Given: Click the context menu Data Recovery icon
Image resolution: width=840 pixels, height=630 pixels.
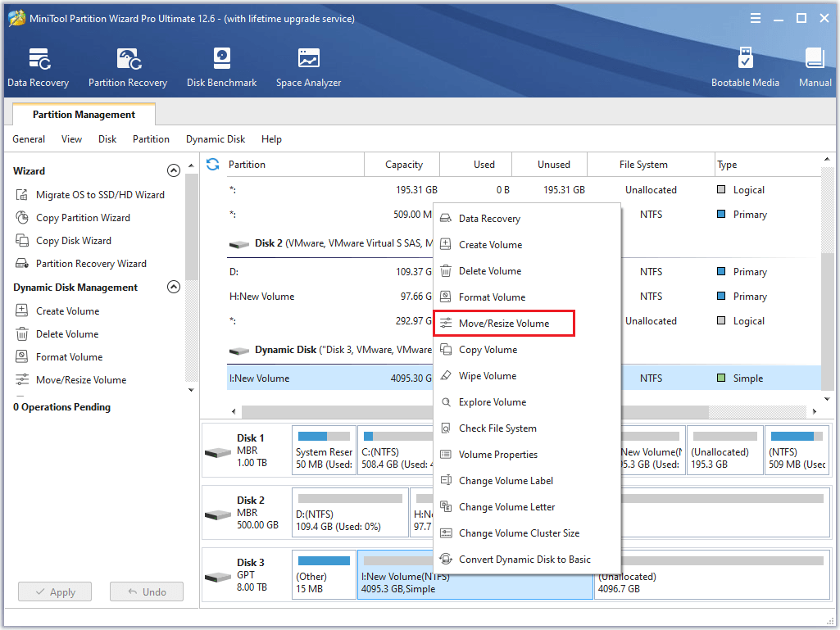Looking at the screenshot, I should click(x=446, y=219).
